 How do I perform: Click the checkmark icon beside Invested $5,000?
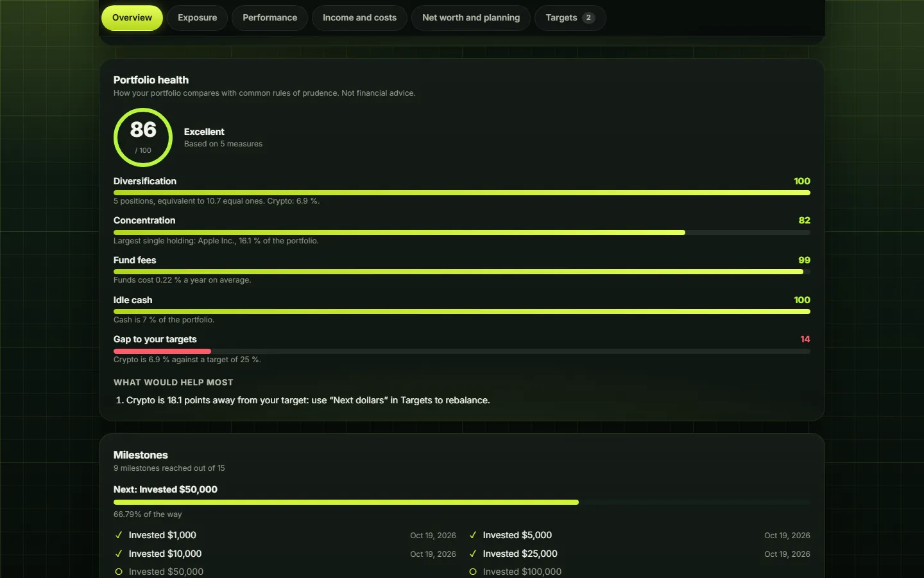[473, 535]
